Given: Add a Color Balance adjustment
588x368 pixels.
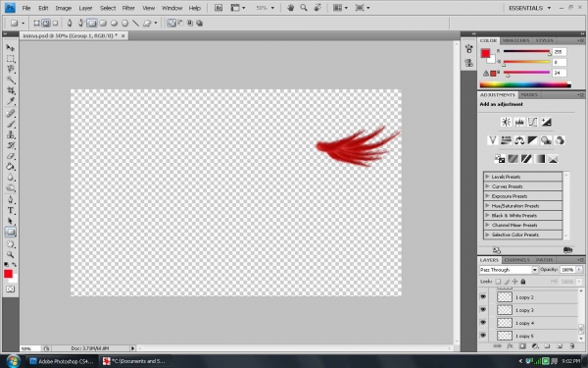Looking at the screenshot, I should (519, 140).
